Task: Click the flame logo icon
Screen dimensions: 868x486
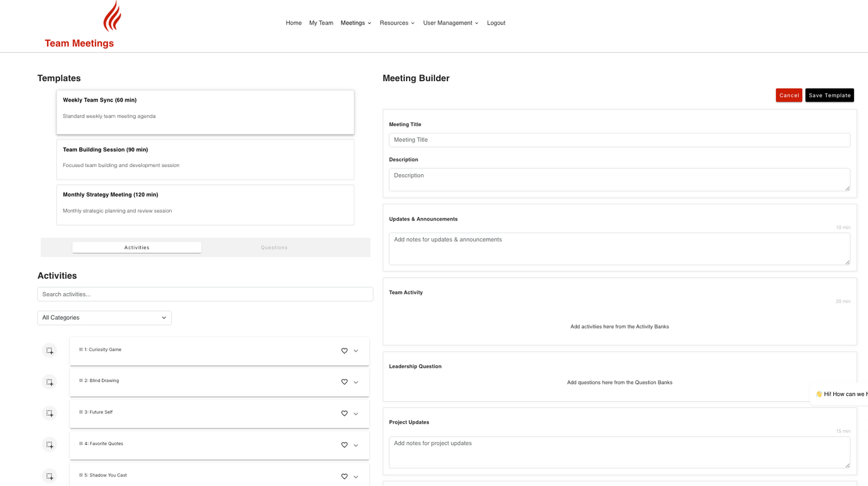Action: 112,16
